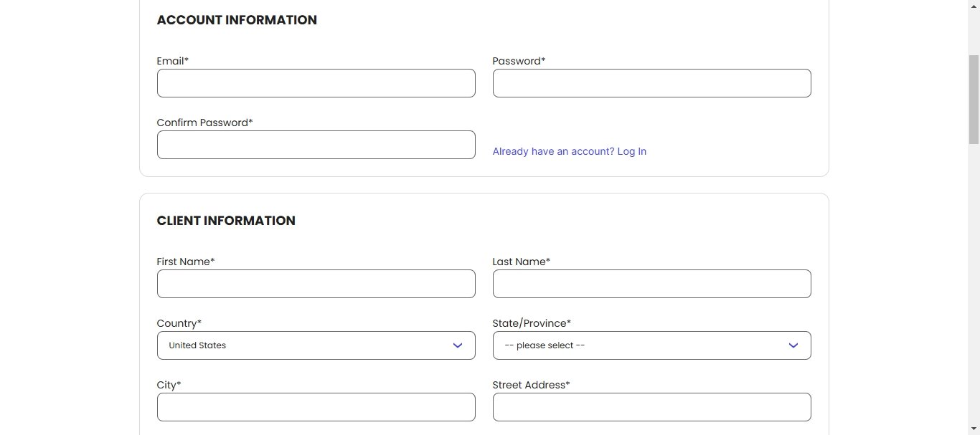The width and height of the screenshot is (980, 435).
Task: Click the Confirm Password field
Action: pyautogui.click(x=316, y=145)
